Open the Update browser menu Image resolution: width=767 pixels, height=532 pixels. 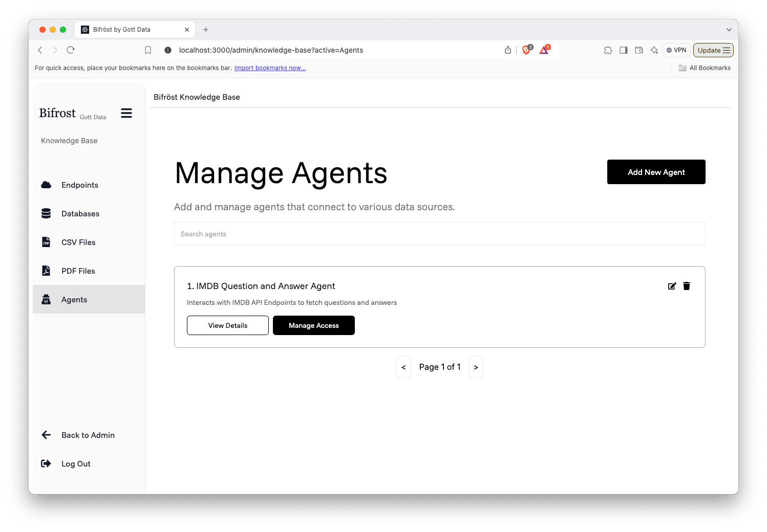point(713,50)
